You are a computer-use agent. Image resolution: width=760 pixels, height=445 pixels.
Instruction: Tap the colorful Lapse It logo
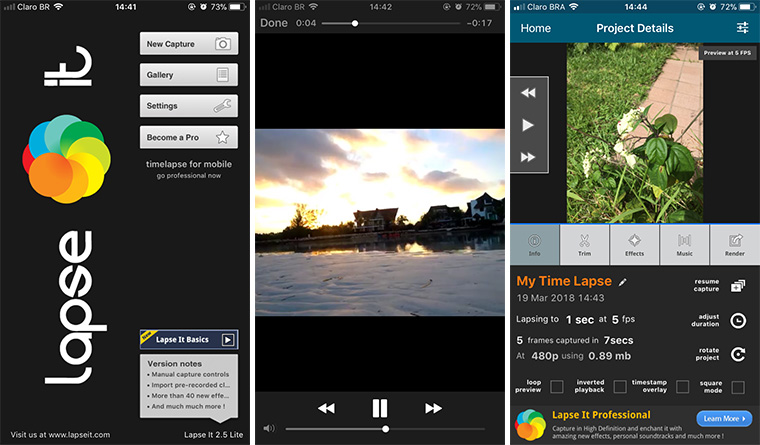pyautogui.click(x=67, y=159)
